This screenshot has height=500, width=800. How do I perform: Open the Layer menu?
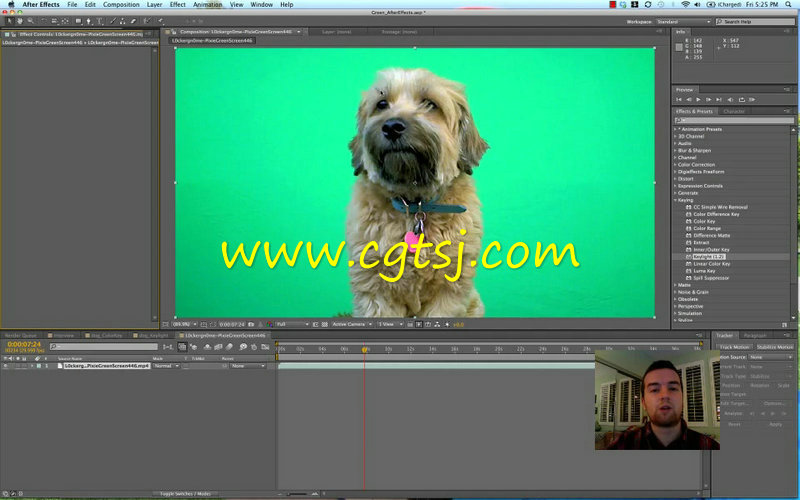154,5
